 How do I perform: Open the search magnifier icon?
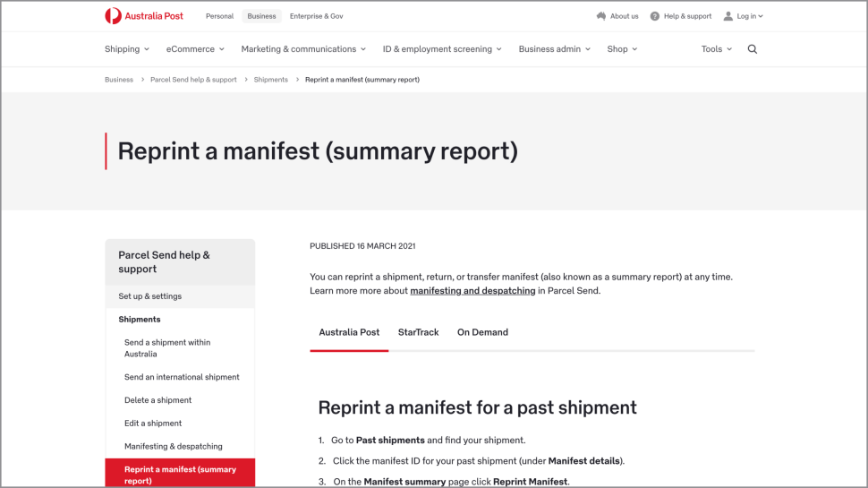[752, 49]
